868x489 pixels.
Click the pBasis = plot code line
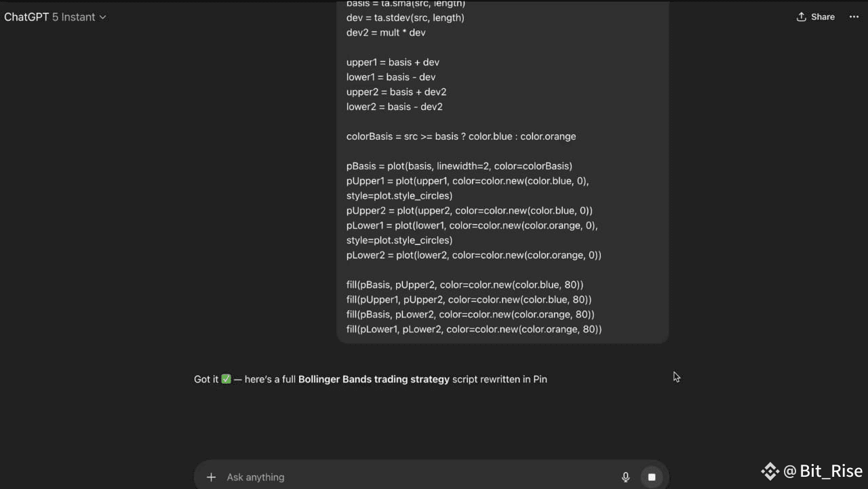click(459, 166)
